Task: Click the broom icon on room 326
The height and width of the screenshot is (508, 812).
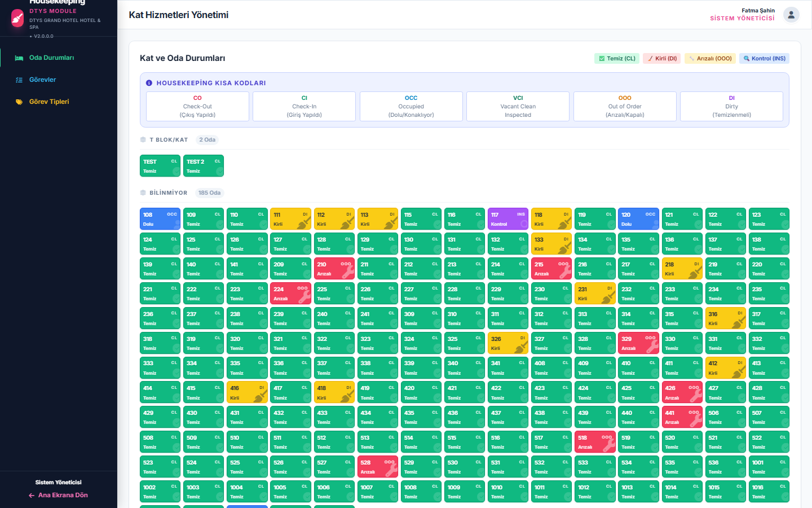Action: (x=521, y=347)
